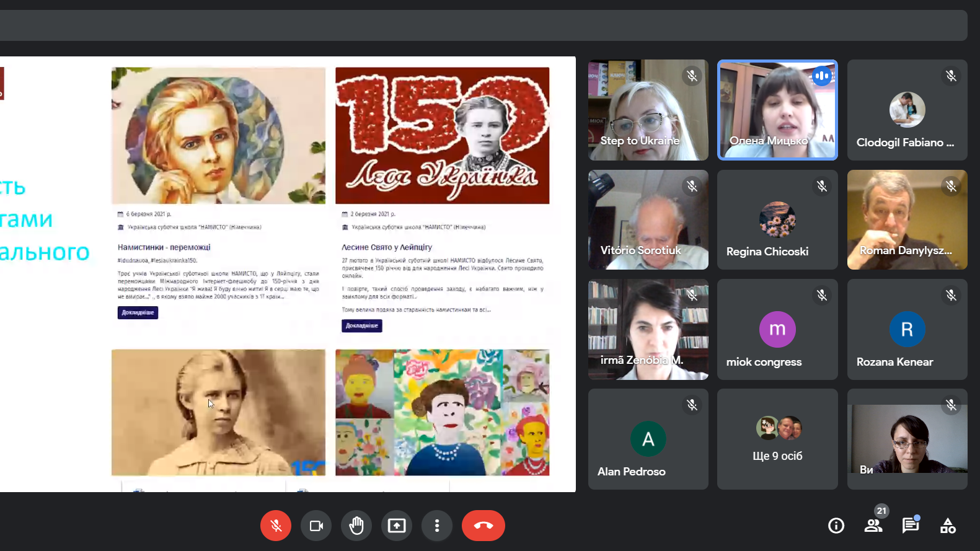This screenshot has width=980, height=551.
Task: Select Олена Мицько's speaking video tile
Action: coord(777,110)
